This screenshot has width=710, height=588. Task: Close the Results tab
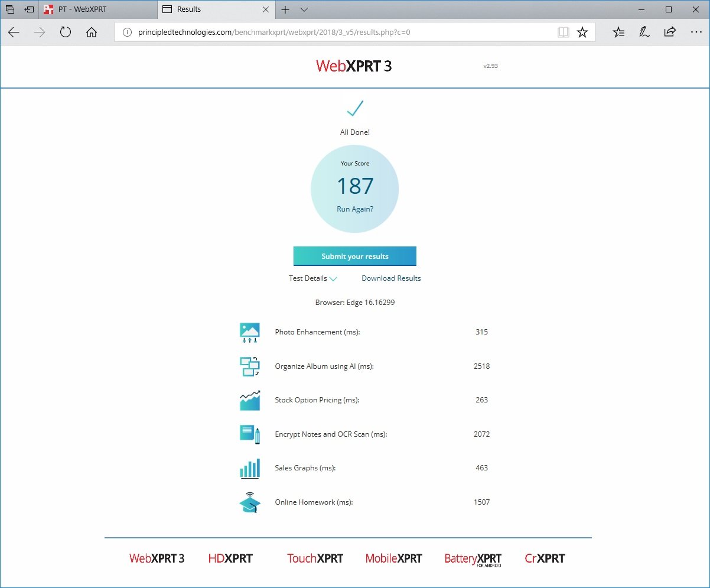click(266, 9)
